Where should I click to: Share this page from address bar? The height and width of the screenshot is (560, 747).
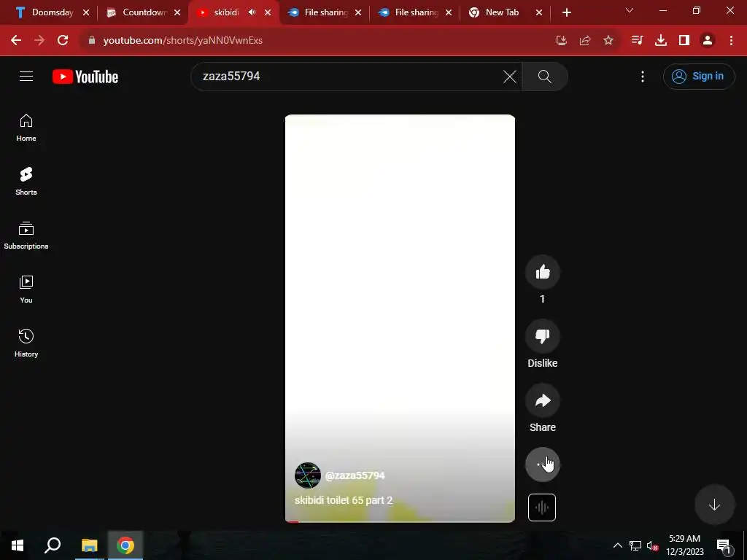coord(585,40)
